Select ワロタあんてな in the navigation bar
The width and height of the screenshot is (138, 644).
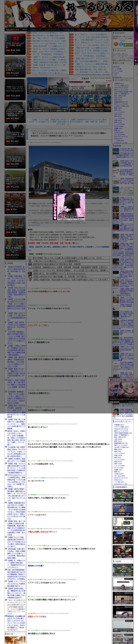(x=68, y=30)
